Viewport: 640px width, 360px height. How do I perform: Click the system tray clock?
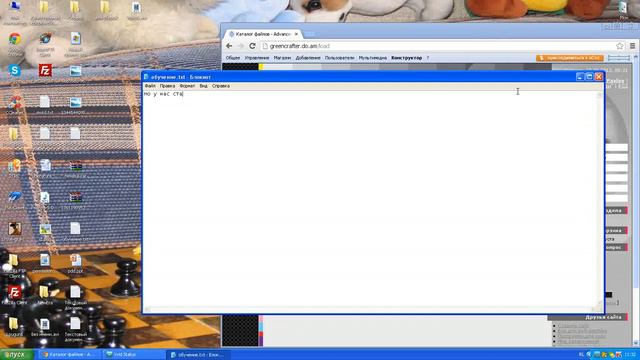click(x=630, y=355)
